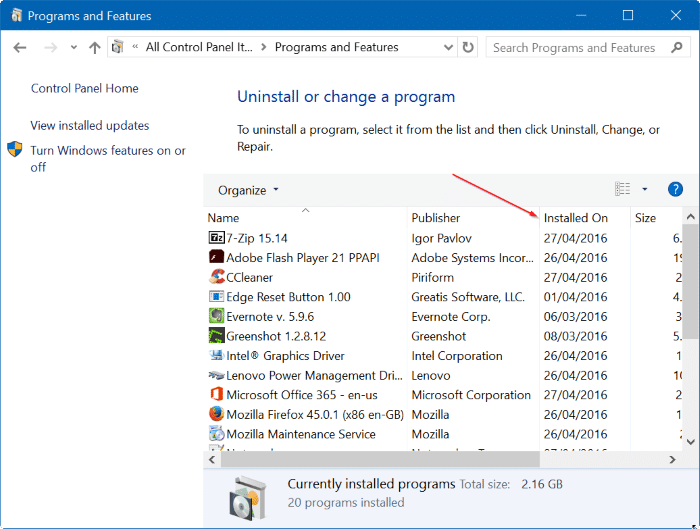Click the 7-Zip program icon
This screenshot has width=700, height=529.
coord(217,237)
